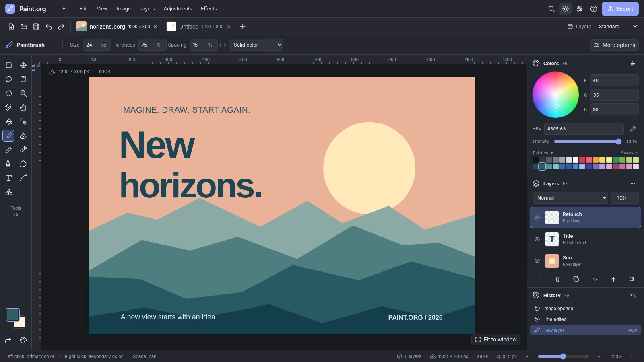Choose the Paint Bucket fill tool

pyautogui.click(x=8, y=121)
